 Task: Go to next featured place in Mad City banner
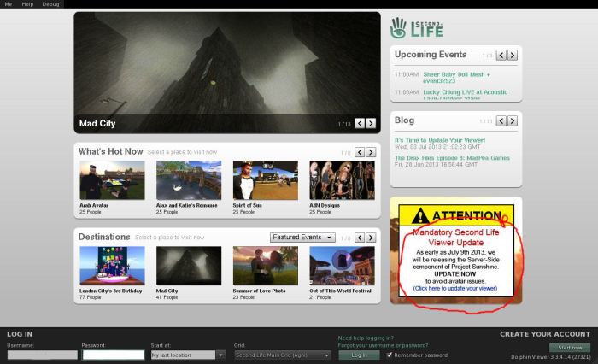pyautogui.click(x=371, y=124)
